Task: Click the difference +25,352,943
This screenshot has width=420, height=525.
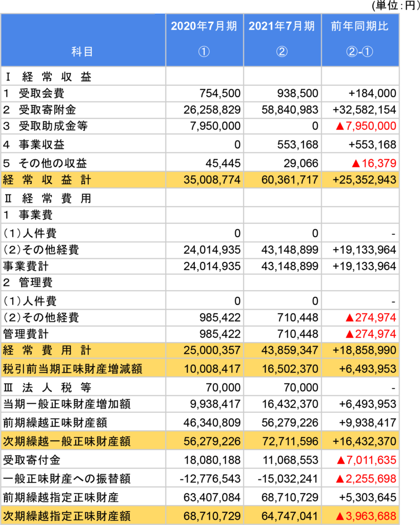Action: [365, 180]
